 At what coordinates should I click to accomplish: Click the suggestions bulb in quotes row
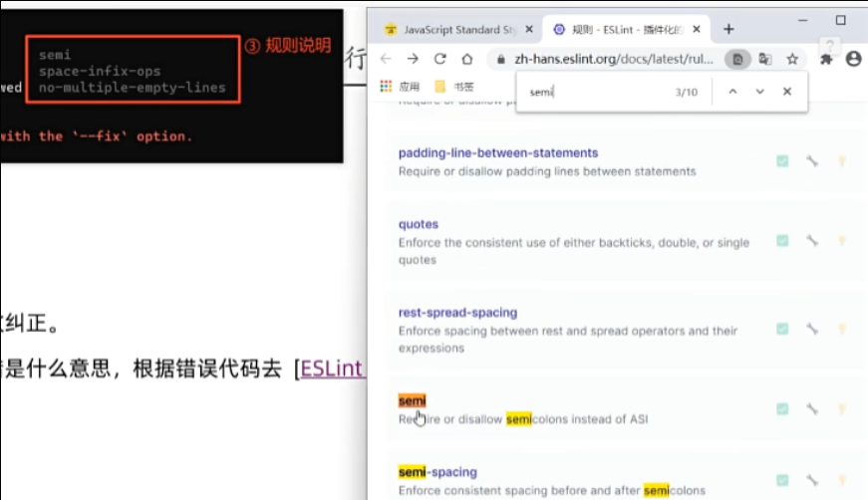842,241
